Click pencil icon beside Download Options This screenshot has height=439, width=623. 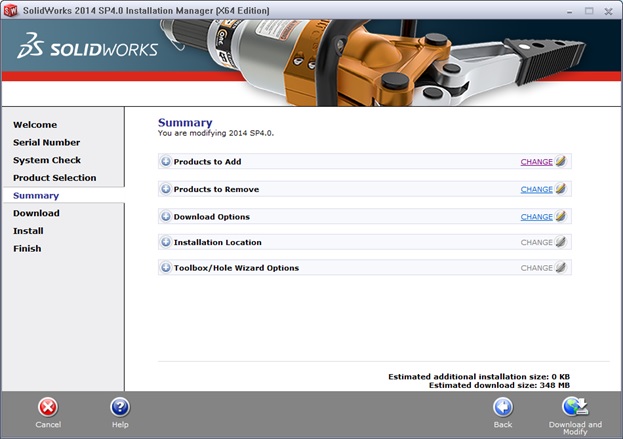click(x=561, y=216)
